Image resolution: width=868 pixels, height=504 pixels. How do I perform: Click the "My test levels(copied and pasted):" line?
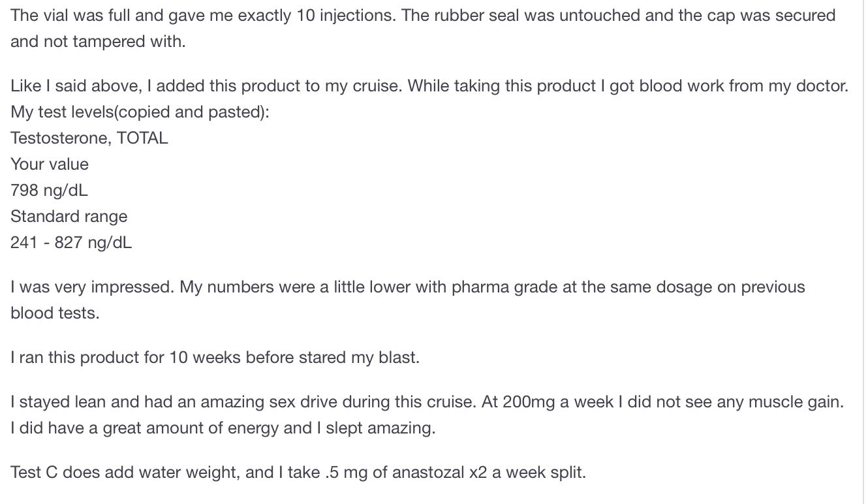140,112
